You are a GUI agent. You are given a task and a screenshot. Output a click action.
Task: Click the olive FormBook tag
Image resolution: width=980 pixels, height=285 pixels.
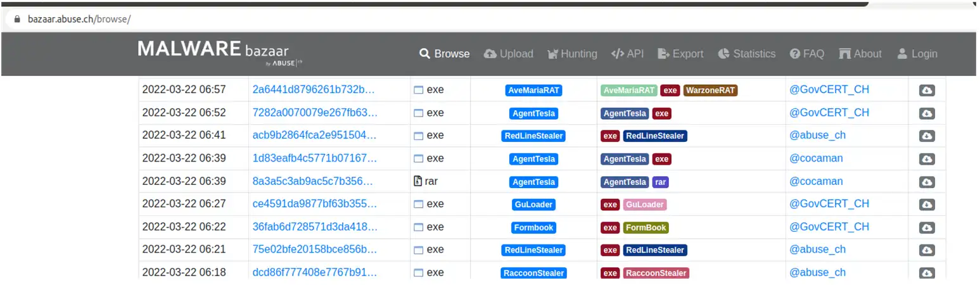[646, 227]
